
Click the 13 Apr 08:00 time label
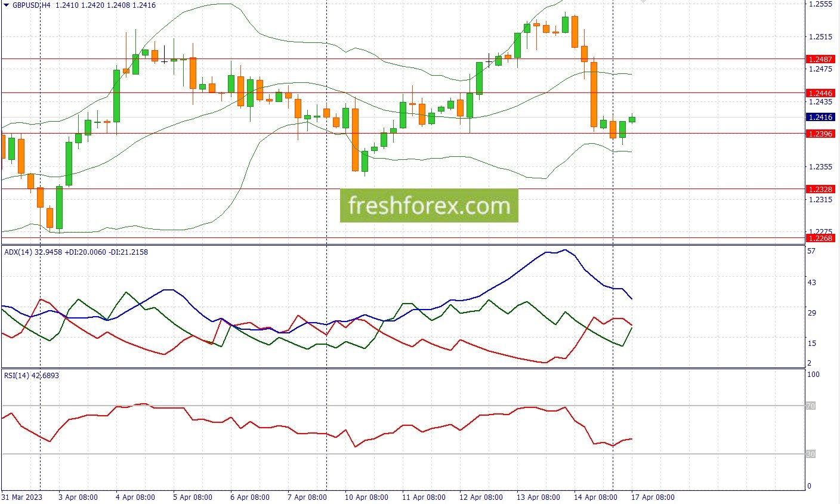[x=538, y=497]
